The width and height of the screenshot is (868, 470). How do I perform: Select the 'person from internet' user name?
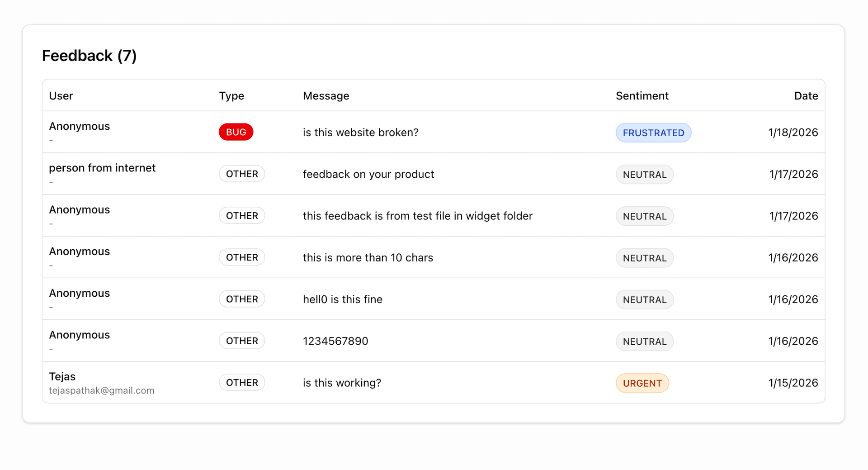(x=102, y=168)
